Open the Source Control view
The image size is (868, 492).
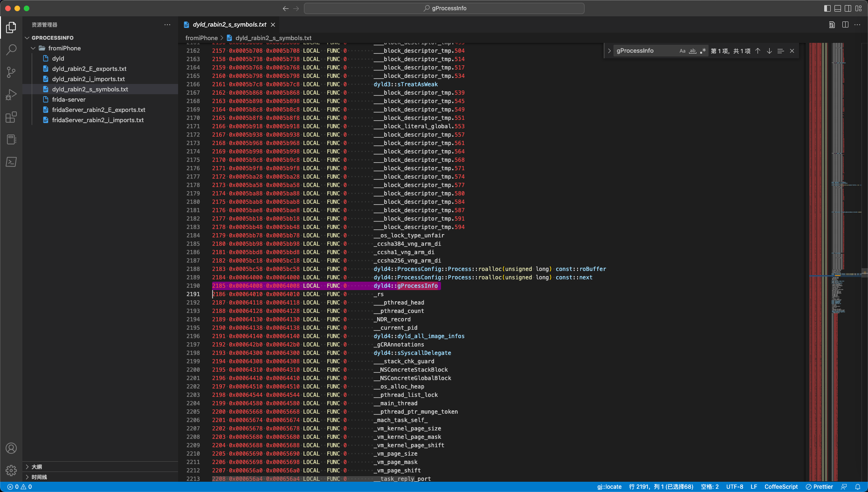tap(11, 72)
